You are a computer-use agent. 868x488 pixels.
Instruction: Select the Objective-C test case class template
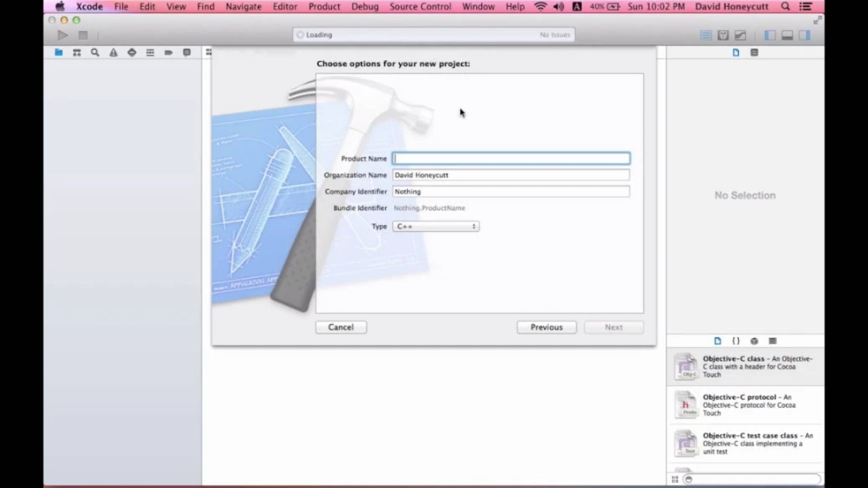coord(745,443)
